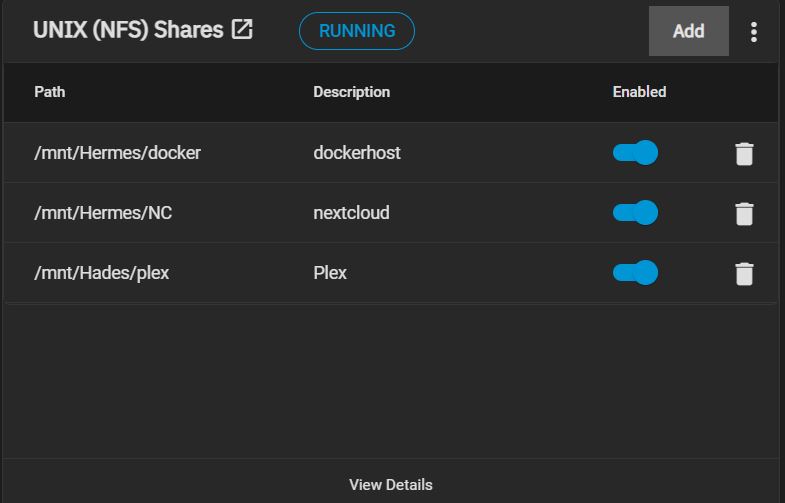Click the UNIX (NFS) Shares title

[x=128, y=30]
